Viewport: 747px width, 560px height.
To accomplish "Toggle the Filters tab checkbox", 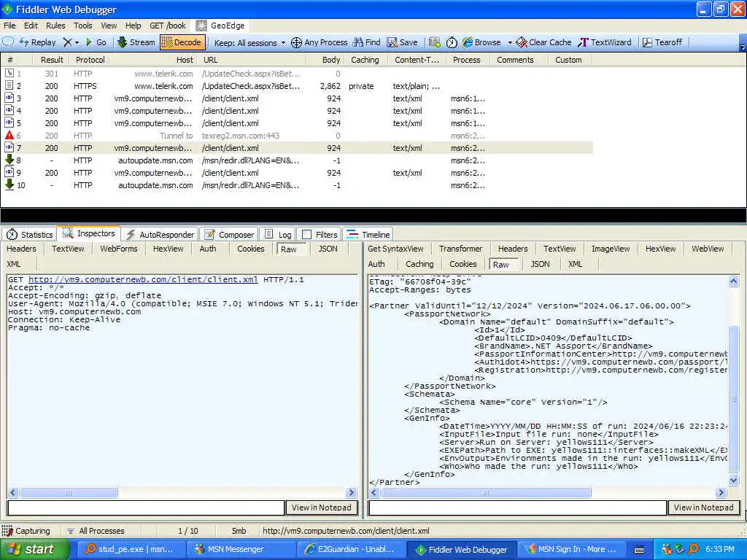I will tap(307, 235).
